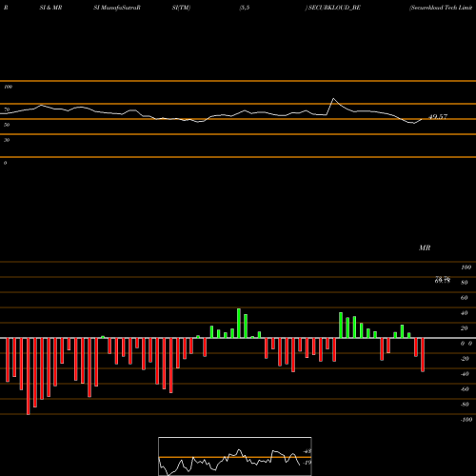Click the -40 label on the MR axis
The image size is (476, 476).
465,374
